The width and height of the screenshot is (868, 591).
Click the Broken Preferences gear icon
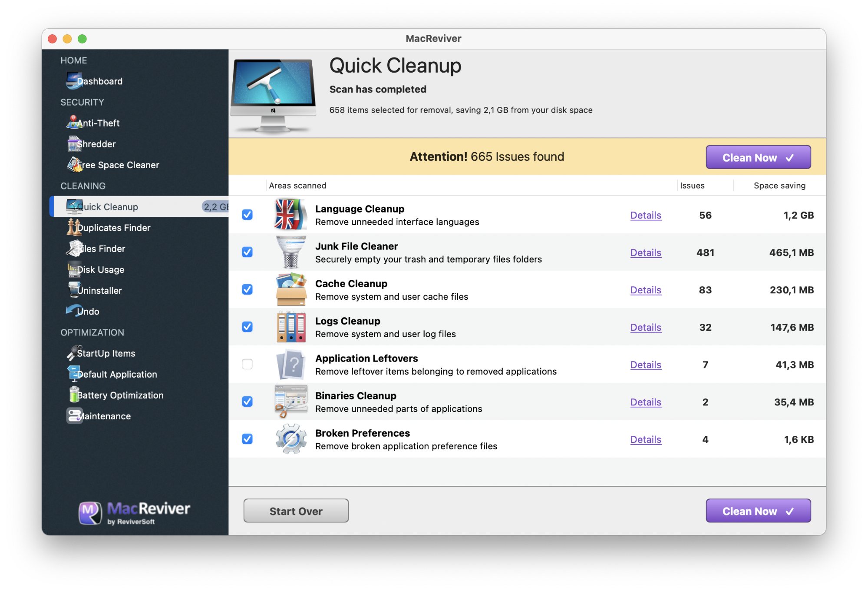point(291,439)
